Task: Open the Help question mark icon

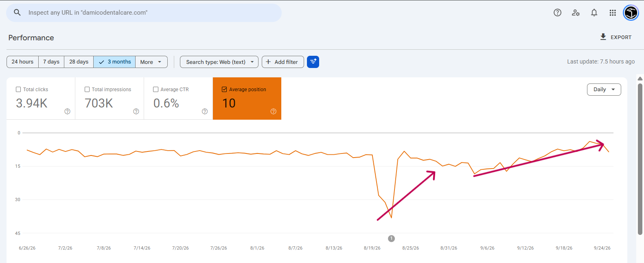Action: (558, 13)
